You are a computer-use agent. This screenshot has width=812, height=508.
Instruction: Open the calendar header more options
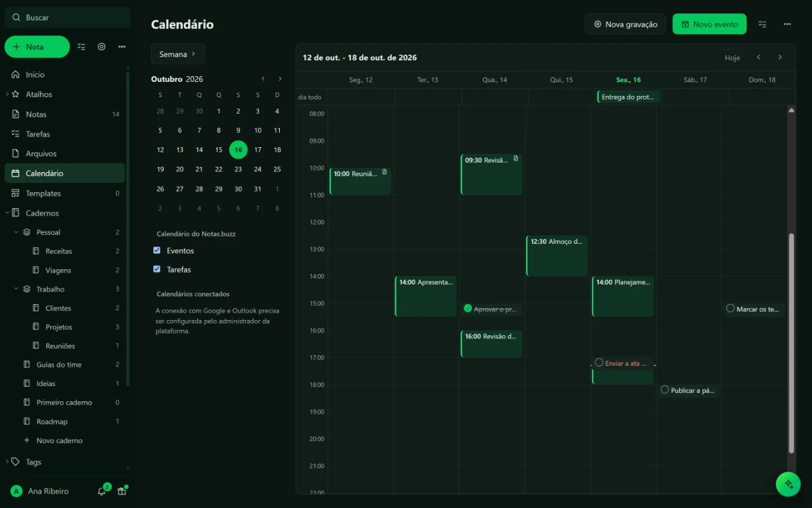[787, 24]
